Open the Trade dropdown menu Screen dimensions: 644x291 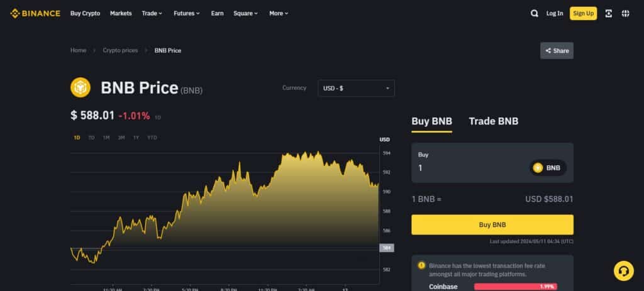click(x=152, y=14)
